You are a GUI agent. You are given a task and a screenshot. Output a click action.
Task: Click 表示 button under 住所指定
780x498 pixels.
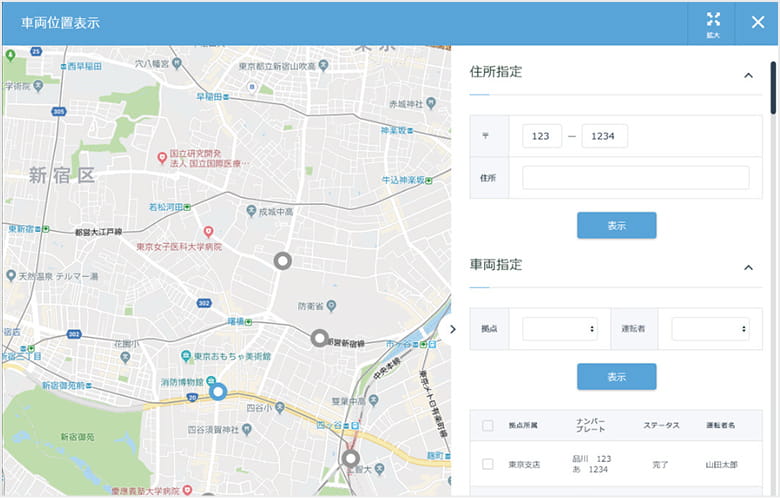click(616, 225)
